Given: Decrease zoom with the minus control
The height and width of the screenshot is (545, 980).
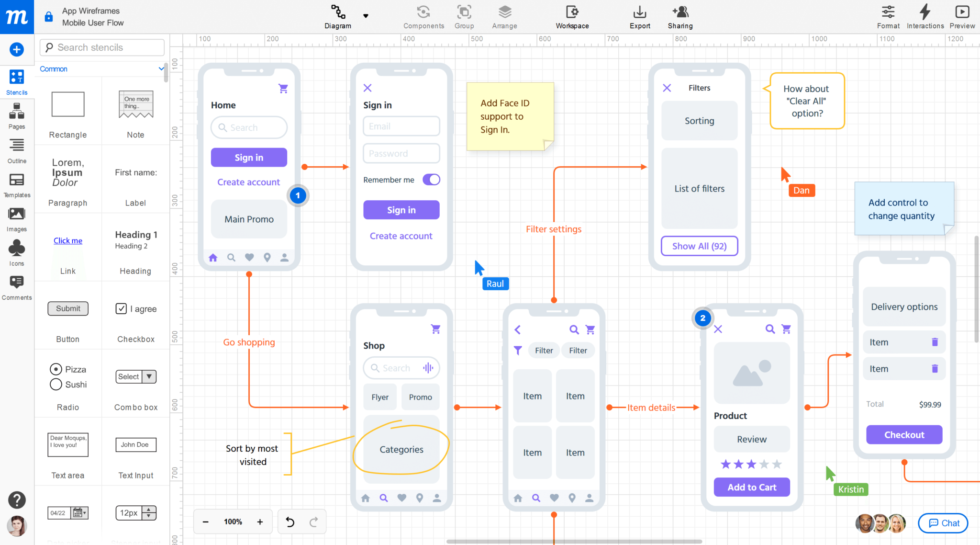Looking at the screenshot, I should coord(206,522).
